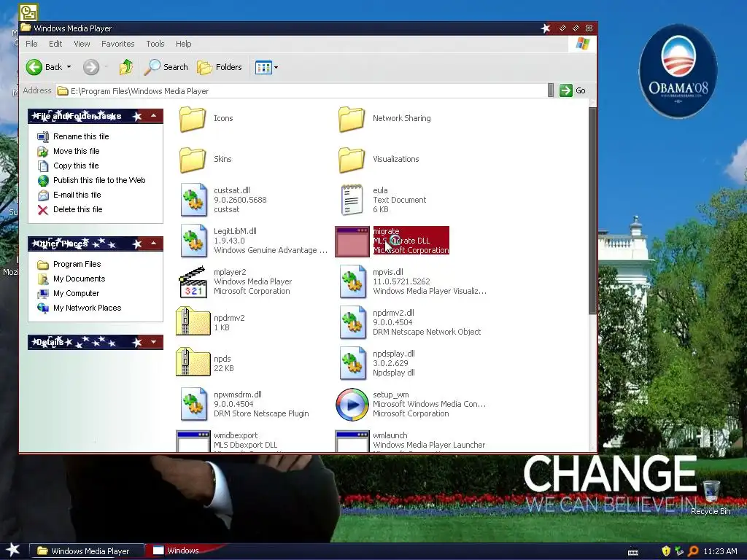This screenshot has height=560, width=747.
Task: Select the setup_wm installer icon
Action: pyautogui.click(x=352, y=405)
